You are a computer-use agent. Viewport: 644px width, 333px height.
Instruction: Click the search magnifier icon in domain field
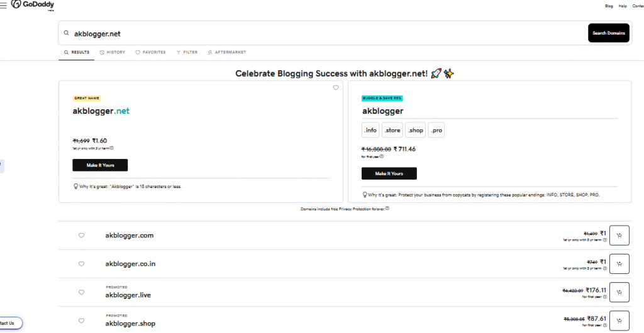pyautogui.click(x=67, y=33)
